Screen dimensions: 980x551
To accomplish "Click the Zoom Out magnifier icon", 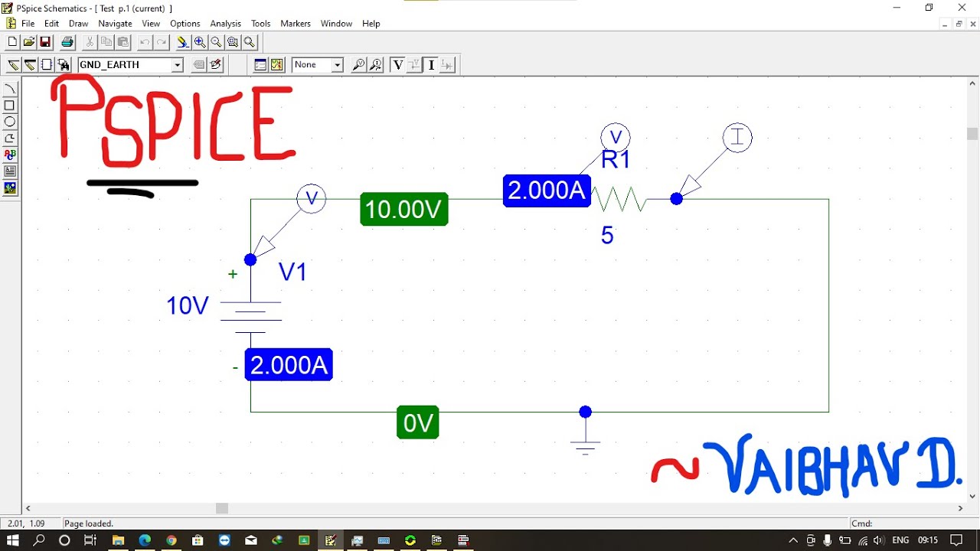I will tap(216, 42).
